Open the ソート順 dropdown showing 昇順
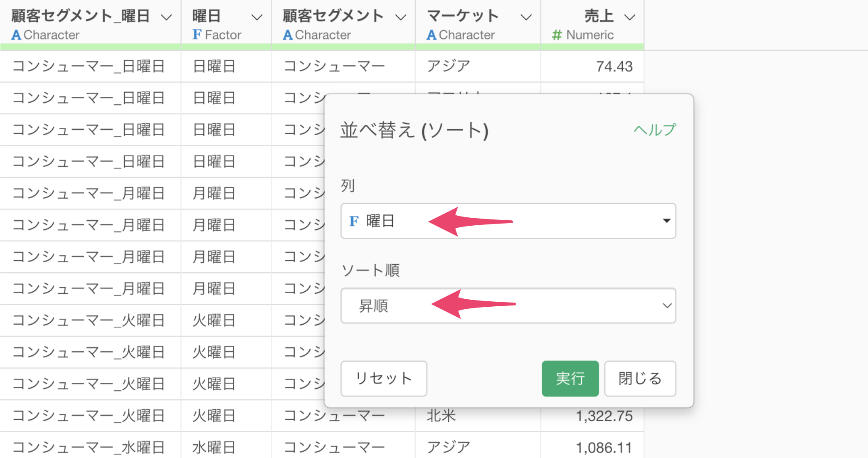Screen dimensions: 868x458 508,305
